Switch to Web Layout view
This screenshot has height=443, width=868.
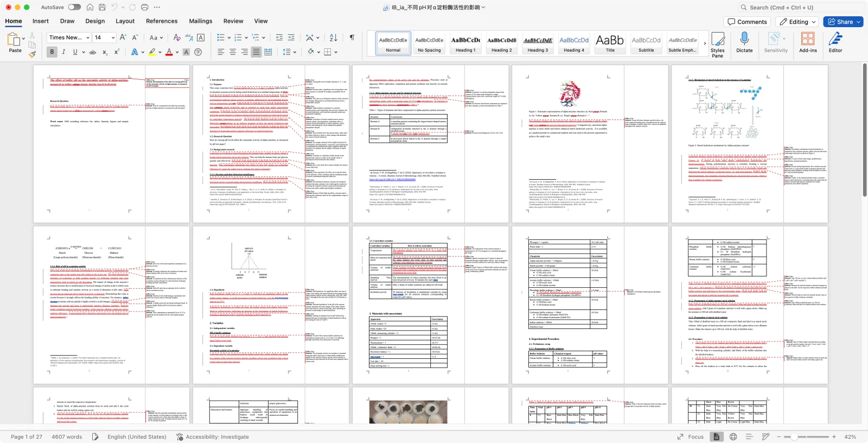click(x=733, y=436)
